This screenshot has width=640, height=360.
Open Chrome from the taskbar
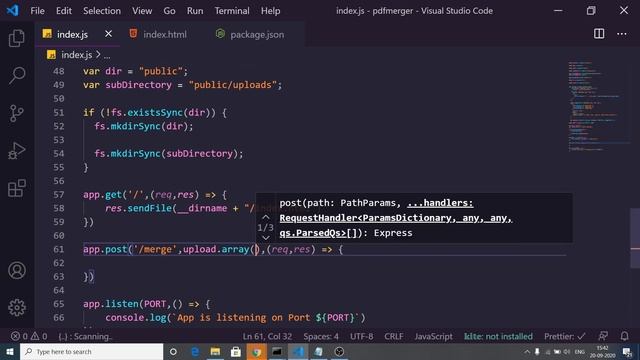click(x=257, y=351)
